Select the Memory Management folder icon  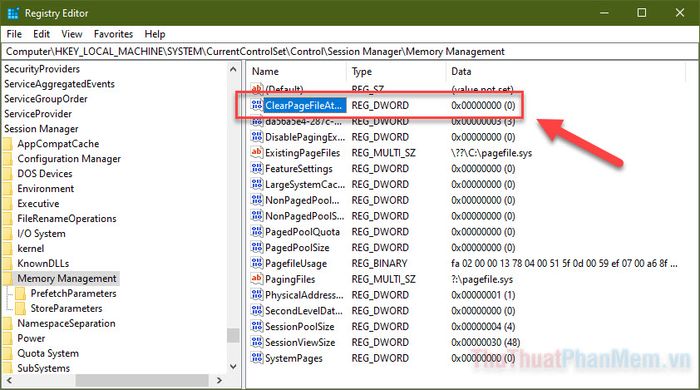[8, 278]
